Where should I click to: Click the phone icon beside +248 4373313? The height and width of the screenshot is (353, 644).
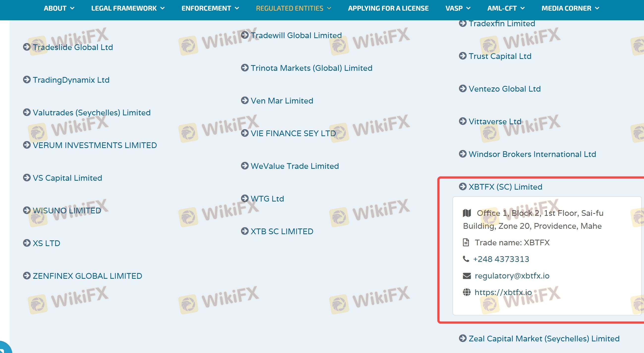click(466, 259)
